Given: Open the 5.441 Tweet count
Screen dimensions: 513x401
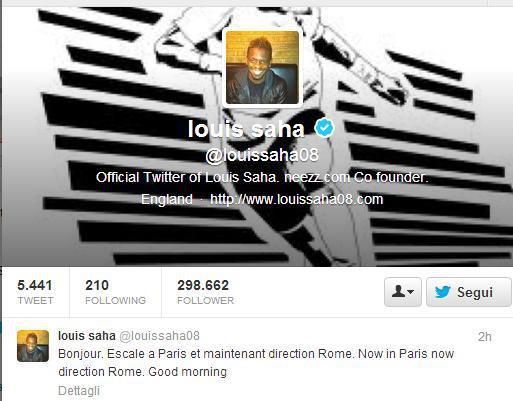Looking at the screenshot, I should click(35, 292).
